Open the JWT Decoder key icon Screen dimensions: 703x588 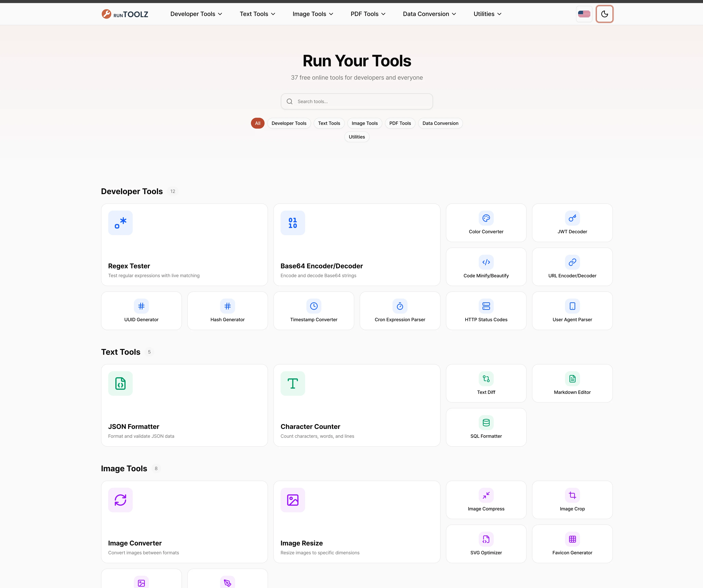[x=572, y=218]
